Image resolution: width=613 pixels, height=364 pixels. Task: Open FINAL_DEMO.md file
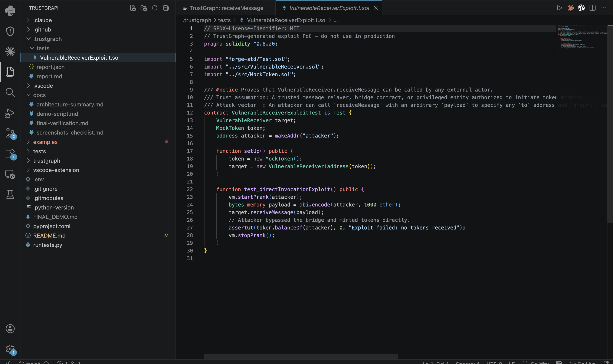tap(98, 217)
